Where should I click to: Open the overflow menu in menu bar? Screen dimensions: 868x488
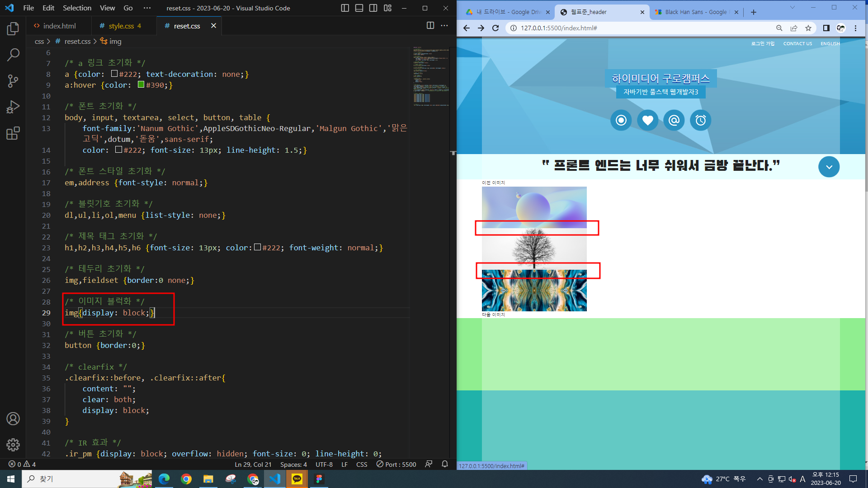tap(147, 8)
